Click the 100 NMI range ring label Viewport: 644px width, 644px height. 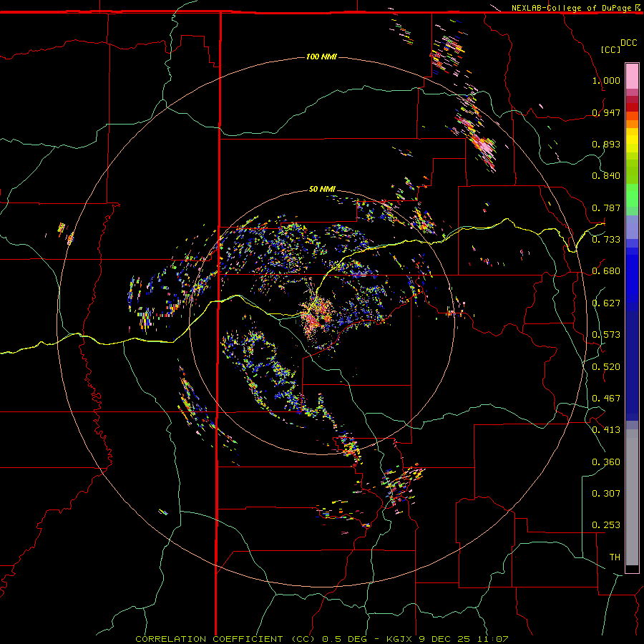pyautogui.click(x=321, y=57)
